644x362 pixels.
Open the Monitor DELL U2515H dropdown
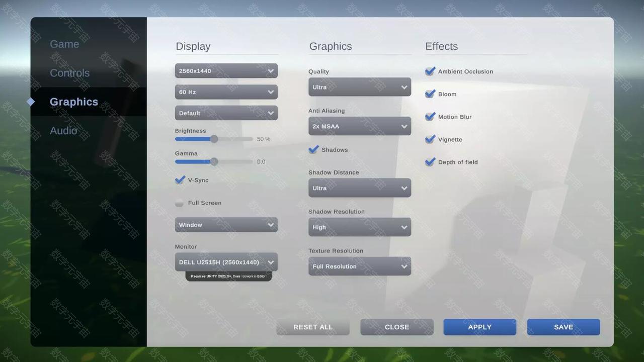click(226, 262)
